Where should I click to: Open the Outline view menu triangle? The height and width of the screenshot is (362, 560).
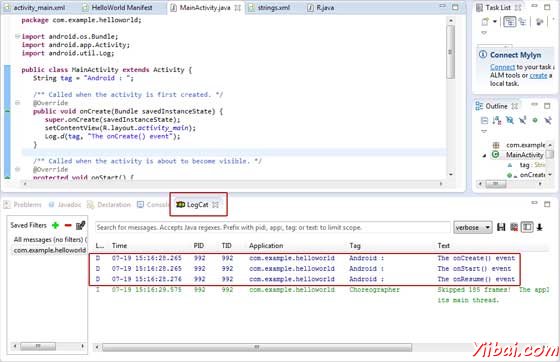click(x=484, y=131)
